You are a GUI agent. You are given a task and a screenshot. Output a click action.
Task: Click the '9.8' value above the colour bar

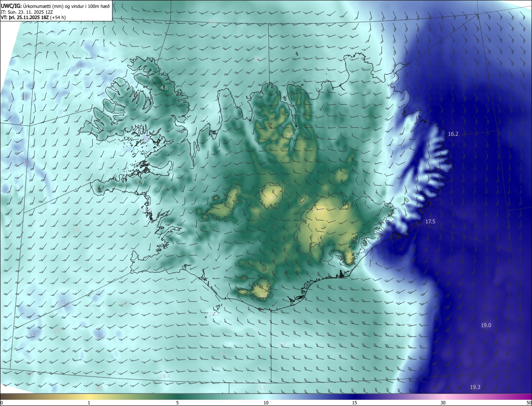click(x=262, y=388)
